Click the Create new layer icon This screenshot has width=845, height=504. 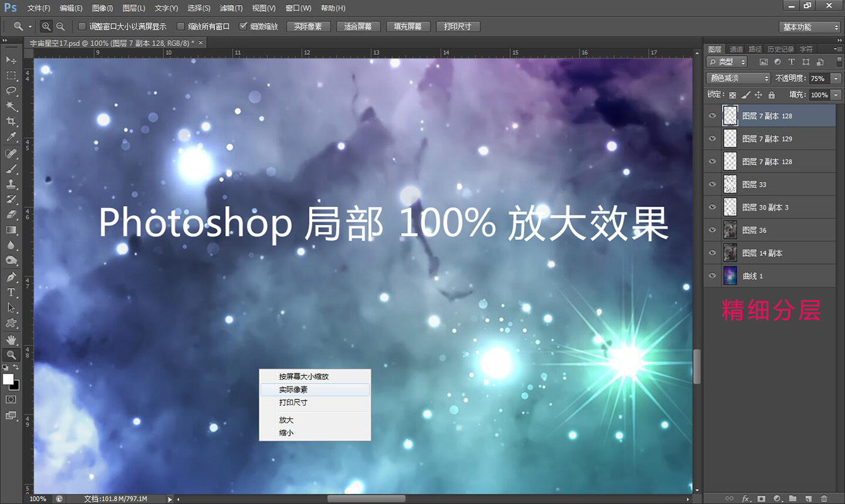tap(808, 498)
